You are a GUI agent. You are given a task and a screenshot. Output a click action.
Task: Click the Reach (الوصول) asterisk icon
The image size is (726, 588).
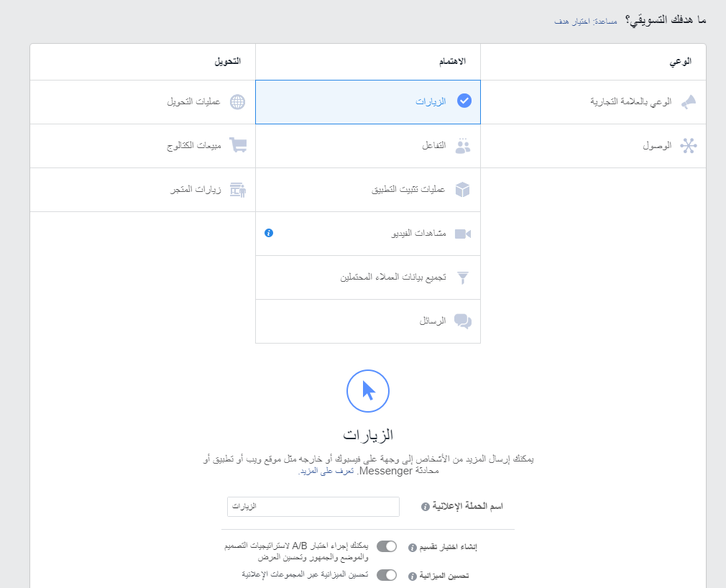tap(689, 145)
